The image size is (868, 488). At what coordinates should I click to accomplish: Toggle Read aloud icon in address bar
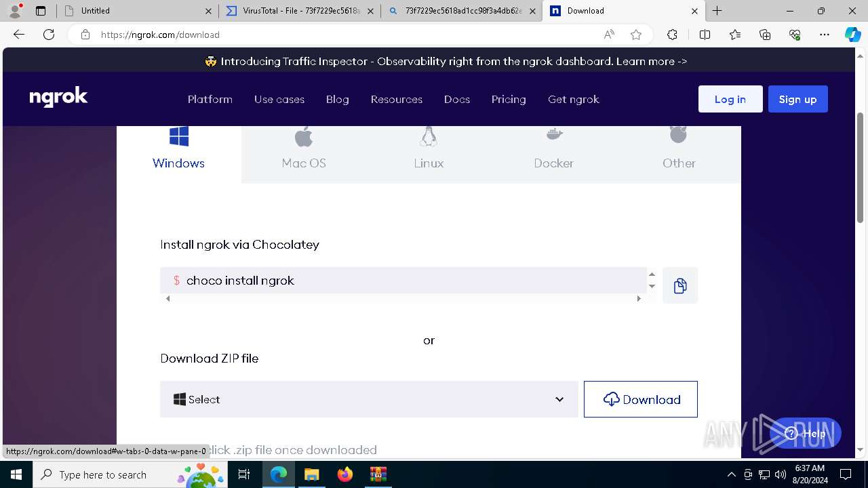coord(609,35)
